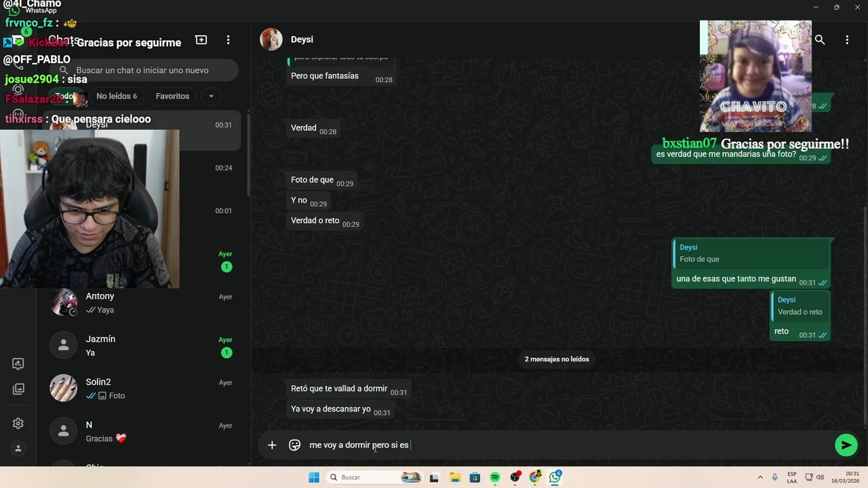Click the microphone icon in system tray
Viewport: 868px width, 488px height.
point(774,477)
